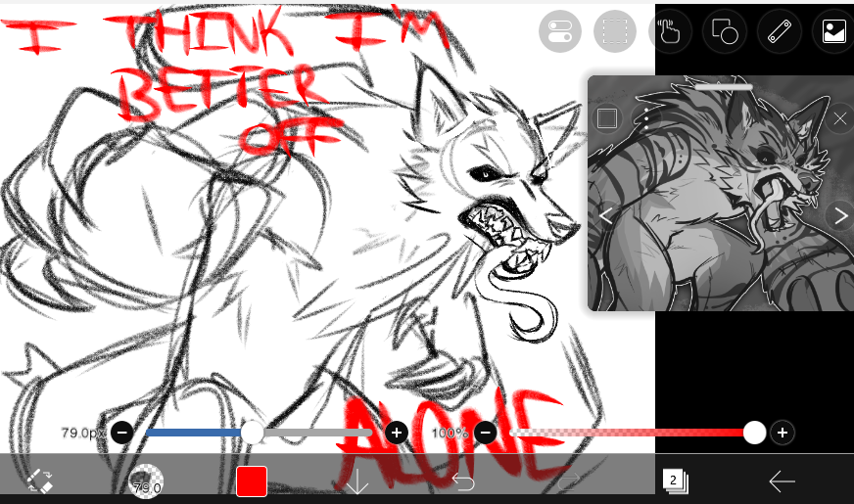Show the previous reference image
The height and width of the screenshot is (504, 854).
coord(605,215)
